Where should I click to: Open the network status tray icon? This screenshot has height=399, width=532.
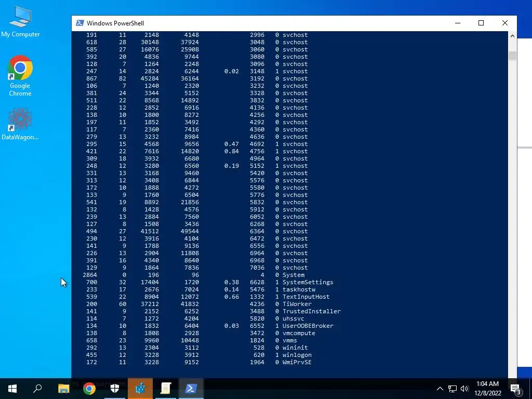tap(453, 389)
